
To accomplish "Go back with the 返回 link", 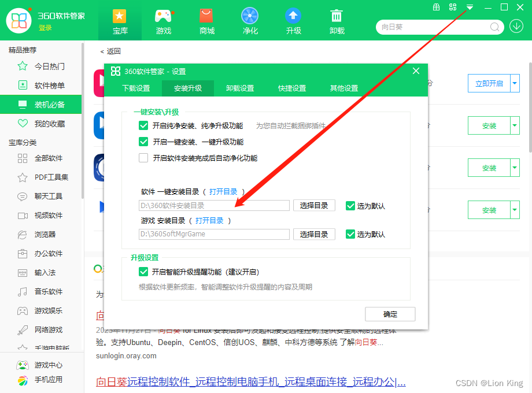I will [x=110, y=51].
